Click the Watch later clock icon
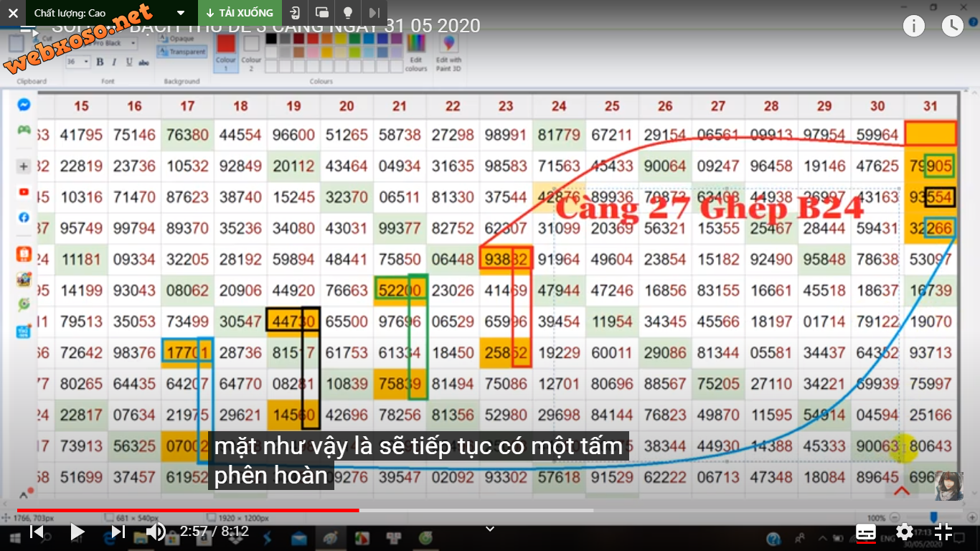Screen dimensions: 980x551 [952, 27]
